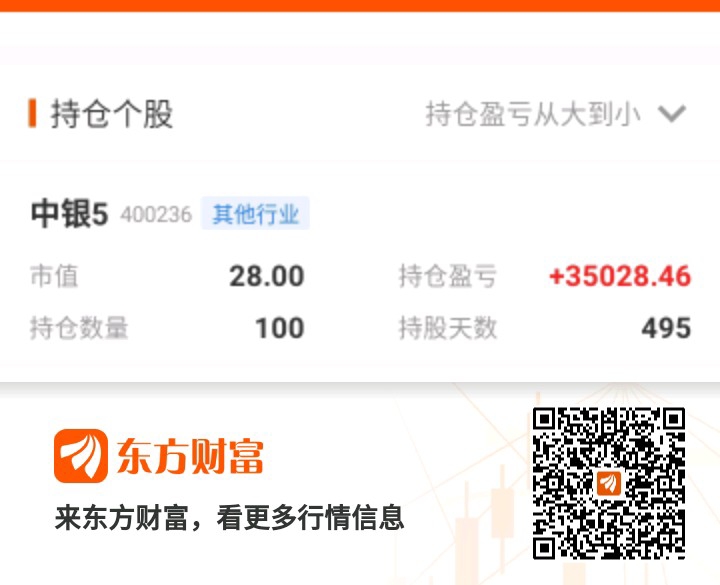Tap the 市值 value 28.00
Viewport: 720px width, 585px height.
coord(267,276)
